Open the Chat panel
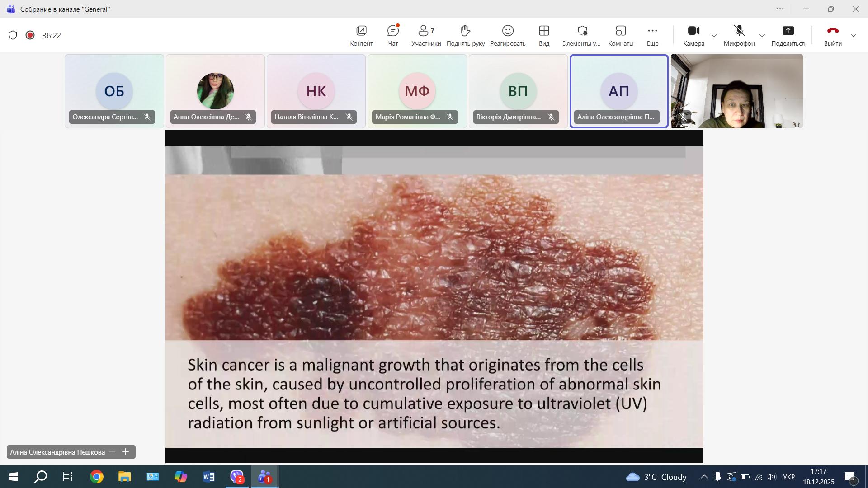The image size is (868, 488). (x=393, y=35)
